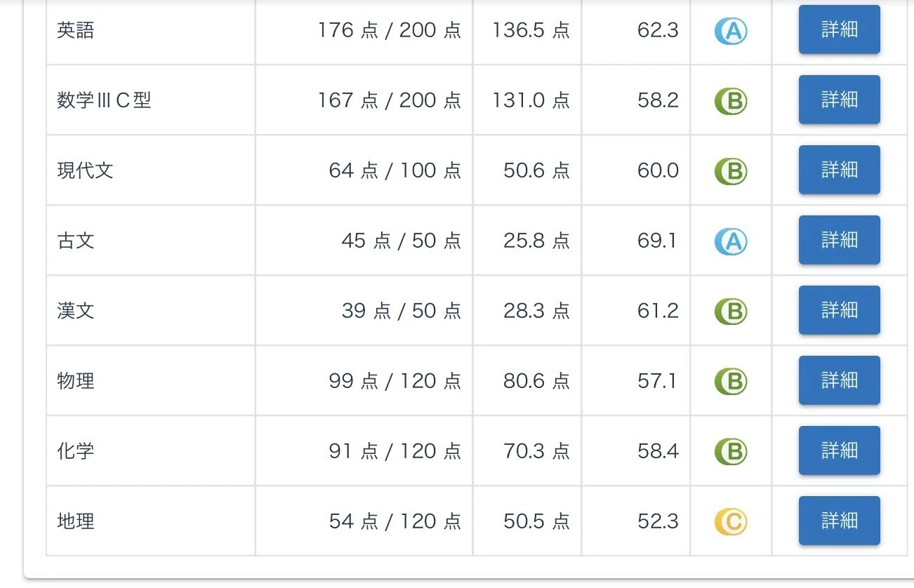Open 詳細 for the 漢文 row
914x588 pixels.
[840, 310]
